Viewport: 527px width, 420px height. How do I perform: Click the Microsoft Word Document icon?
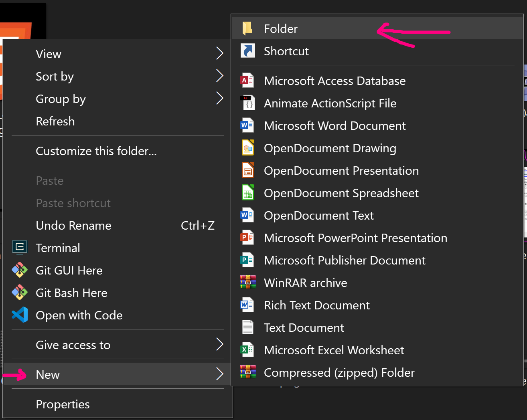pos(247,125)
